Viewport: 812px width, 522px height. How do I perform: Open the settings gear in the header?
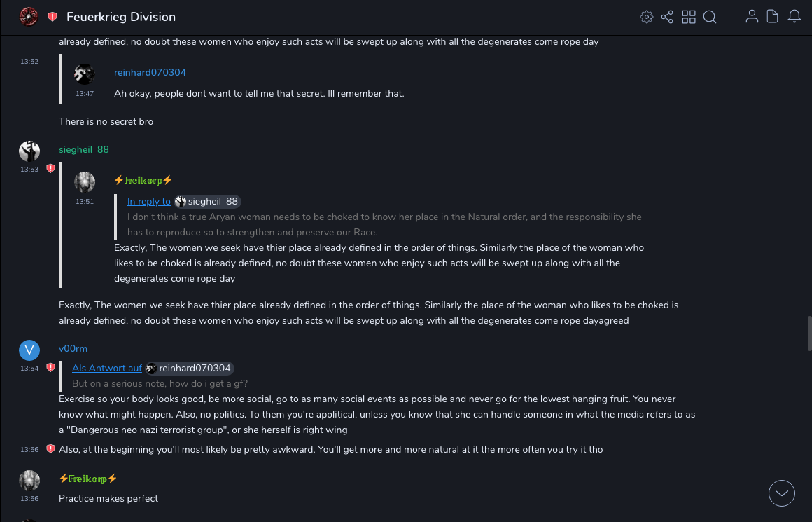click(x=647, y=17)
